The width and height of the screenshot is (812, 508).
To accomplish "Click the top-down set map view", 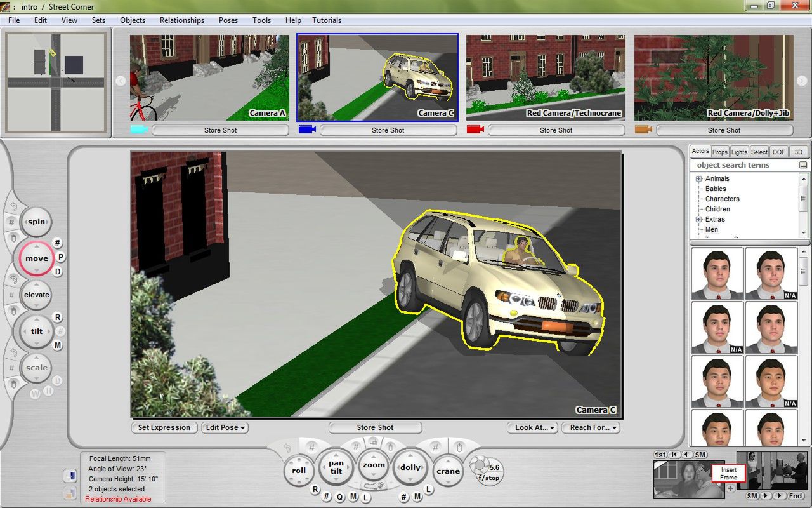I will pos(56,82).
